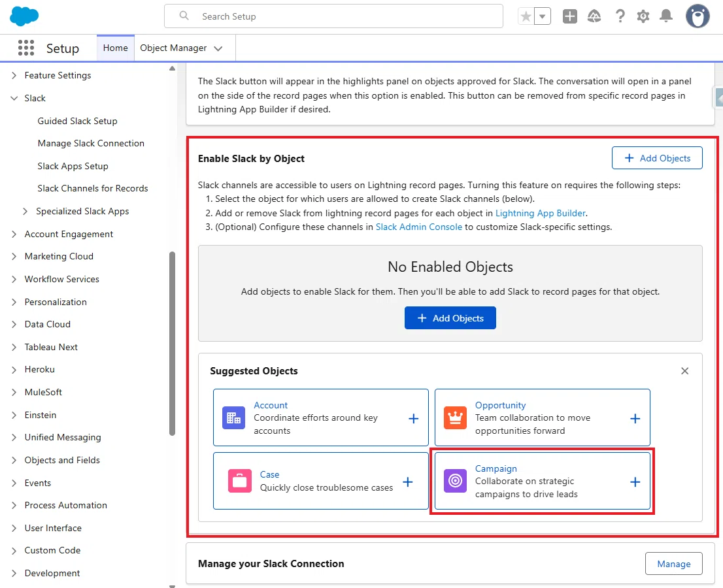Screen dimensions: 723x588
Task: Expand Custom Code section
Action: point(14,551)
